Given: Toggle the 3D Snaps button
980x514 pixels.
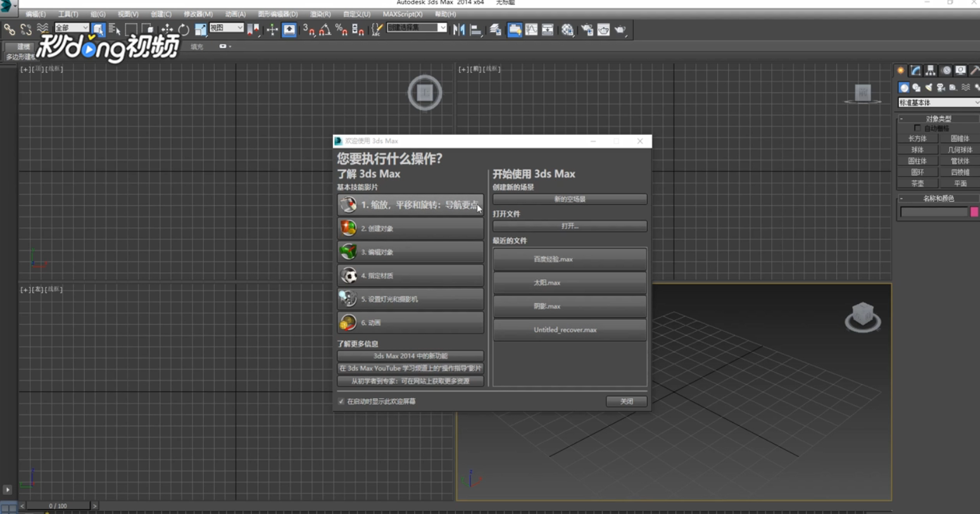Looking at the screenshot, I should [x=308, y=29].
